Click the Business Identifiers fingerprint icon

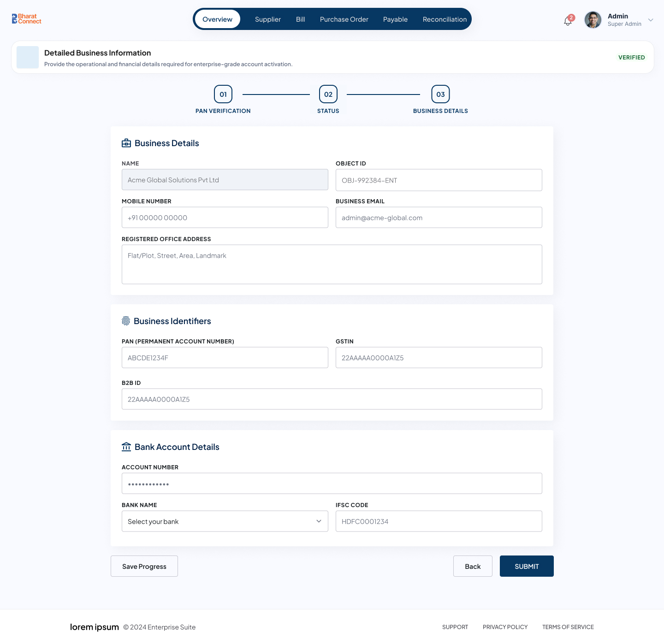(126, 321)
